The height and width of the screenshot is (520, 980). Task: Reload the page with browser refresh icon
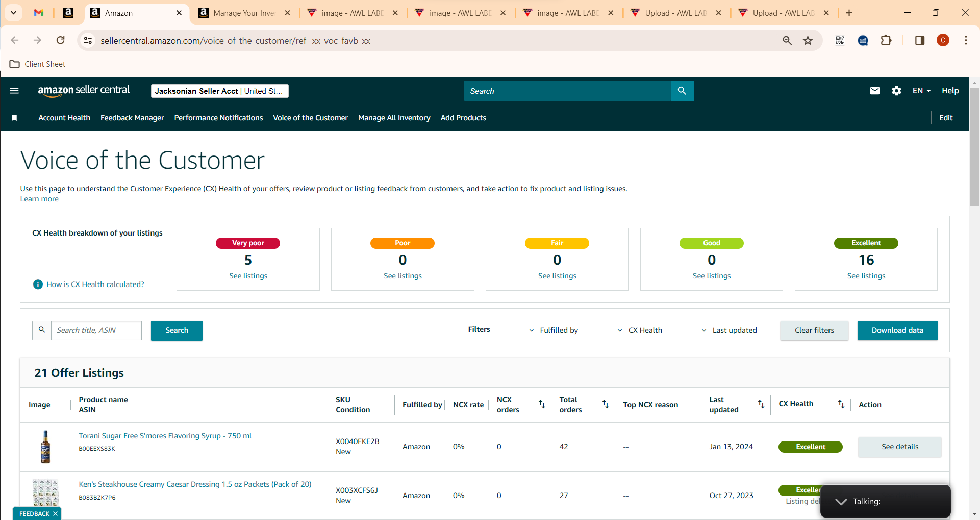[60, 40]
